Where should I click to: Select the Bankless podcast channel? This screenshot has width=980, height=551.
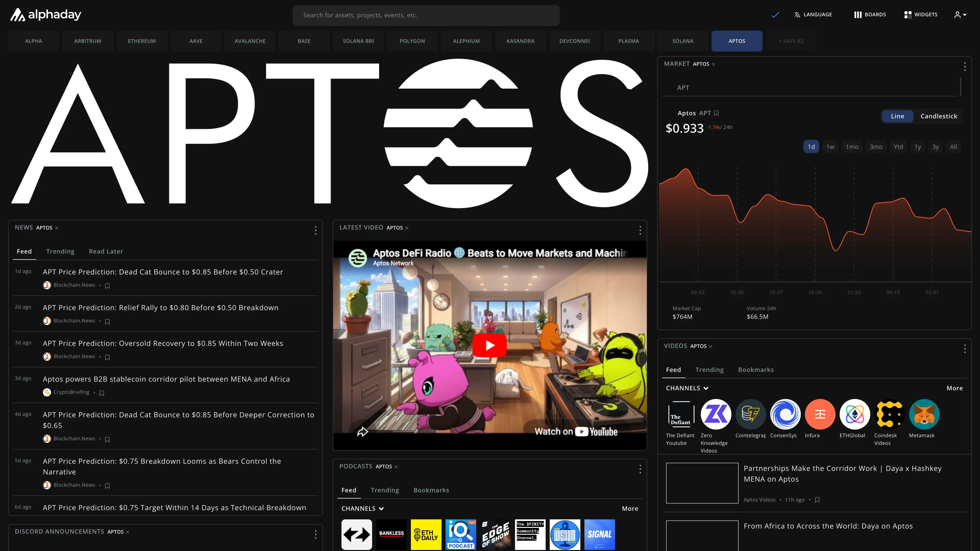(391, 534)
